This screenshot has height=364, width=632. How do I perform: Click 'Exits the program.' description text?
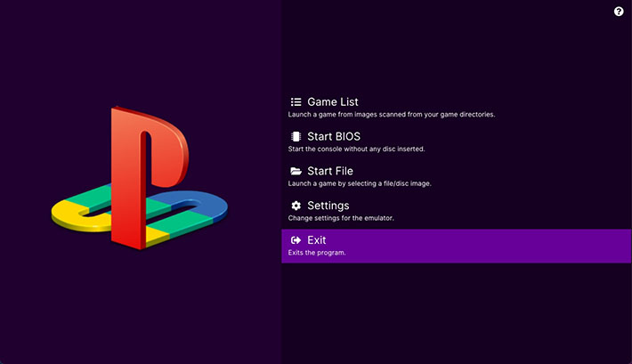(x=317, y=253)
